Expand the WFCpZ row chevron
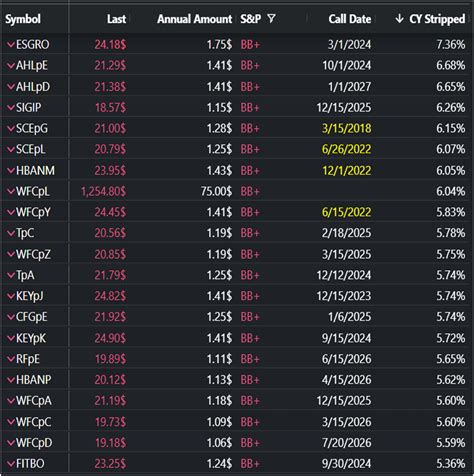This screenshot has height=476, width=474. [x=11, y=254]
